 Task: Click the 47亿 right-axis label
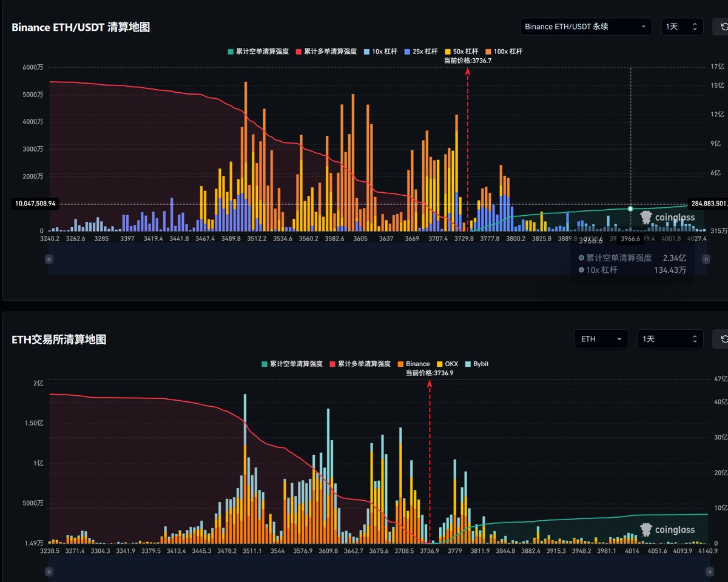721,379
